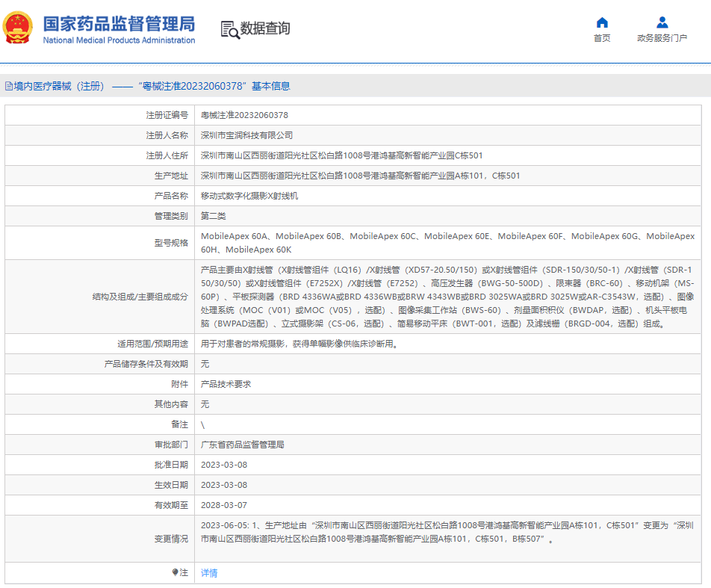
Task: Click the 2023-06-05 change record text
Action: (x=447, y=532)
